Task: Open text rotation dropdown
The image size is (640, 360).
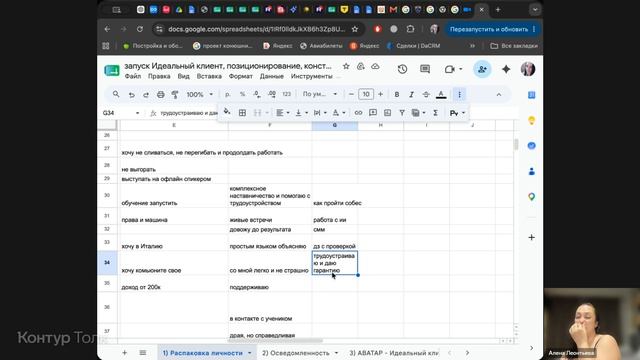Action: point(338,113)
